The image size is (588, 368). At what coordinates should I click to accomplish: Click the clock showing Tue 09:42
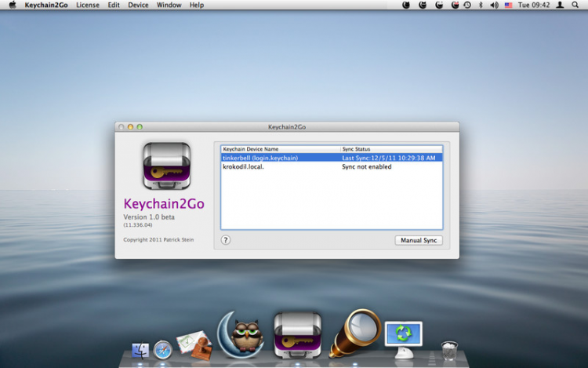(534, 5)
